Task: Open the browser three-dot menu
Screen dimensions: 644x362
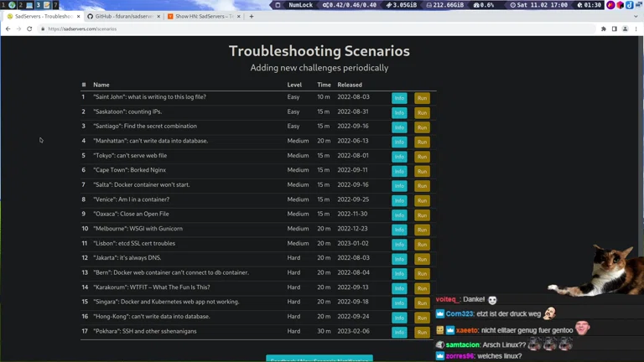Action: pyautogui.click(x=636, y=28)
